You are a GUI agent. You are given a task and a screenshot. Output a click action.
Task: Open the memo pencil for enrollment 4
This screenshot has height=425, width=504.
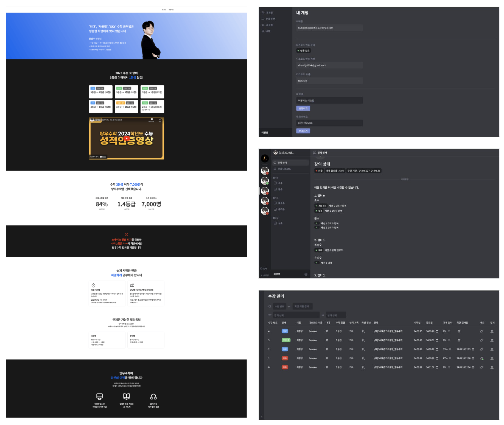point(481,331)
